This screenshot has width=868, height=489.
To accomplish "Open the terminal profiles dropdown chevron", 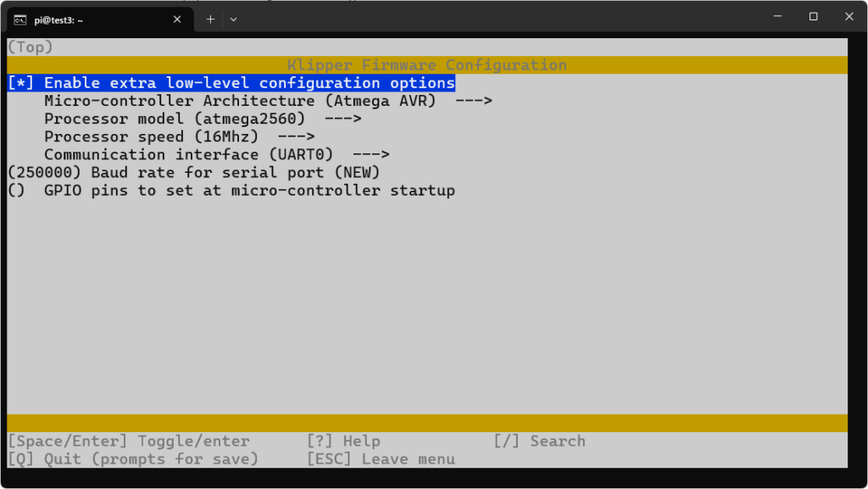I will point(234,19).
